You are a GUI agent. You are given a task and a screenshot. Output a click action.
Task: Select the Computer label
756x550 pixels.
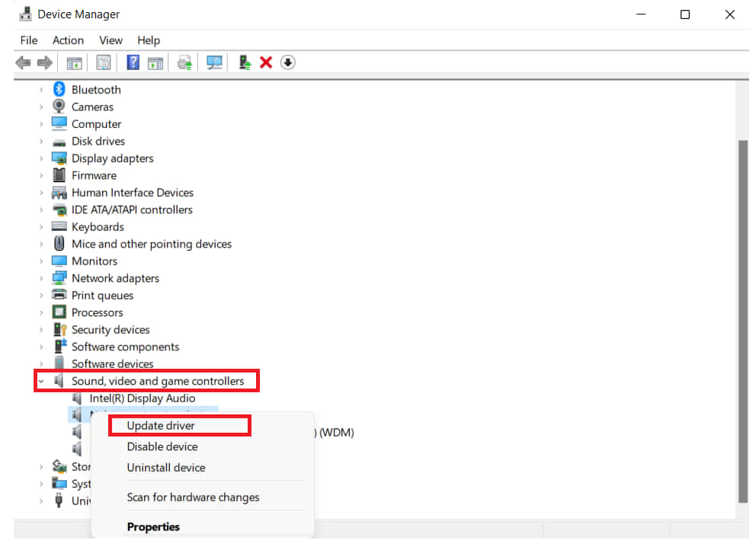point(97,124)
